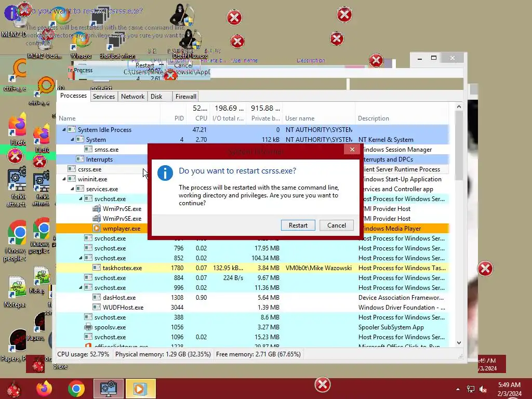
Task: Select the csrss.exe process icon
Action: tap(72, 169)
